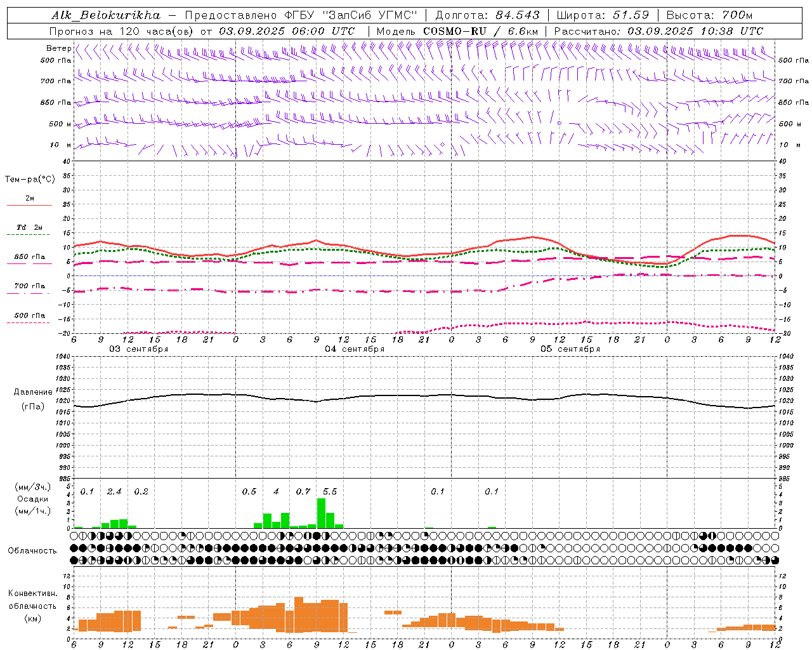Click the '(мм/3ч.)' precipitation unit label
The width and height of the screenshot is (812, 650).
(33, 487)
